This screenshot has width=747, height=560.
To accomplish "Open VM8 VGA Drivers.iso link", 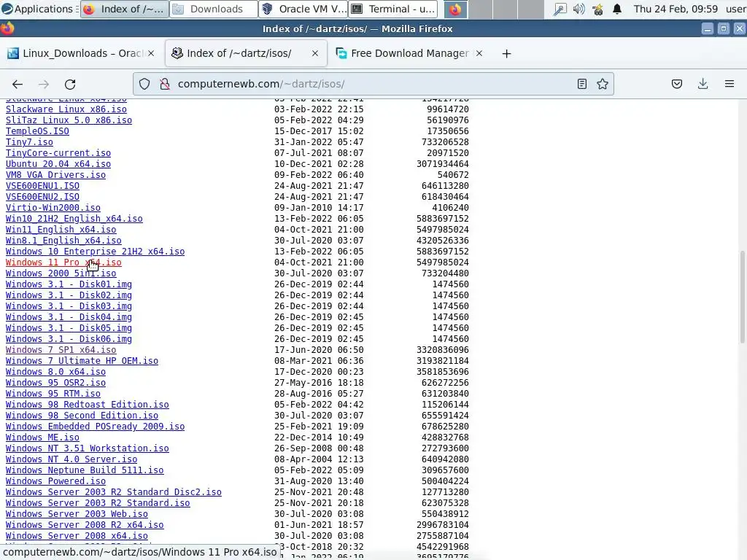I will coord(55,175).
